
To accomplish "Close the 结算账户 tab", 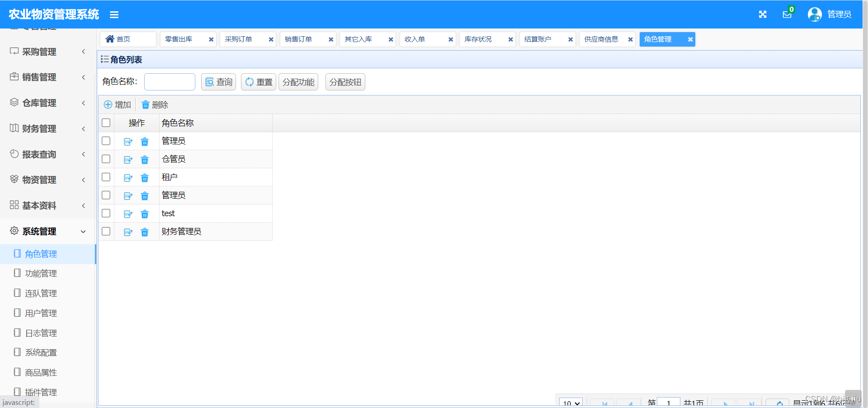I will (x=571, y=39).
